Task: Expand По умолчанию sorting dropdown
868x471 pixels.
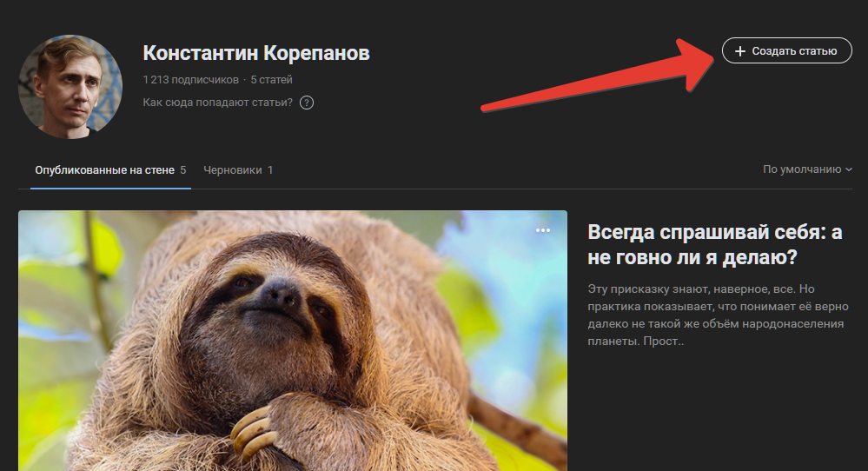Action: click(x=807, y=169)
